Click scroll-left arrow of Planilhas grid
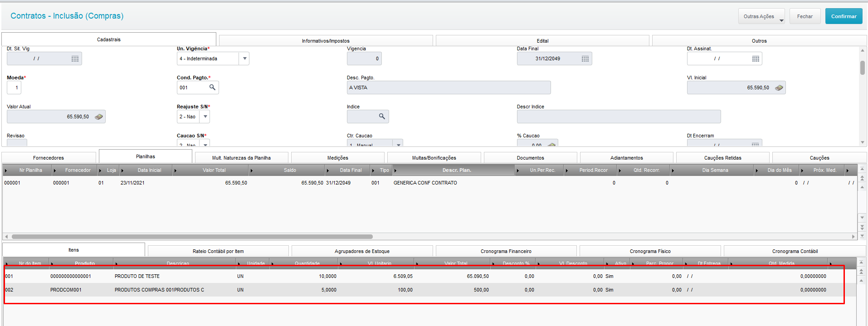The width and height of the screenshot is (868, 326). (6, 237)
